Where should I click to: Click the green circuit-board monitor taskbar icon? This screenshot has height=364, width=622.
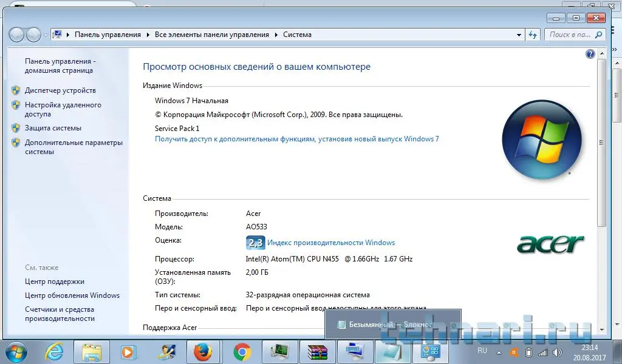(x=279, y=352)
